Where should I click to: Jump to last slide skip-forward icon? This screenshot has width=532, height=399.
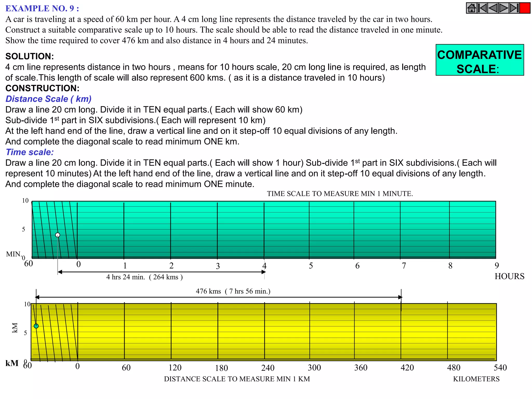click(514, 8)
